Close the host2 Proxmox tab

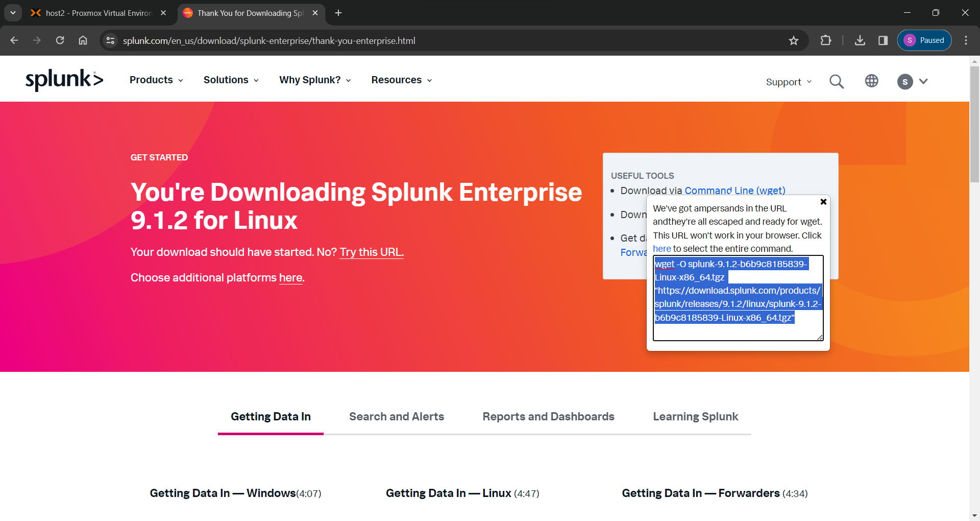163,13
